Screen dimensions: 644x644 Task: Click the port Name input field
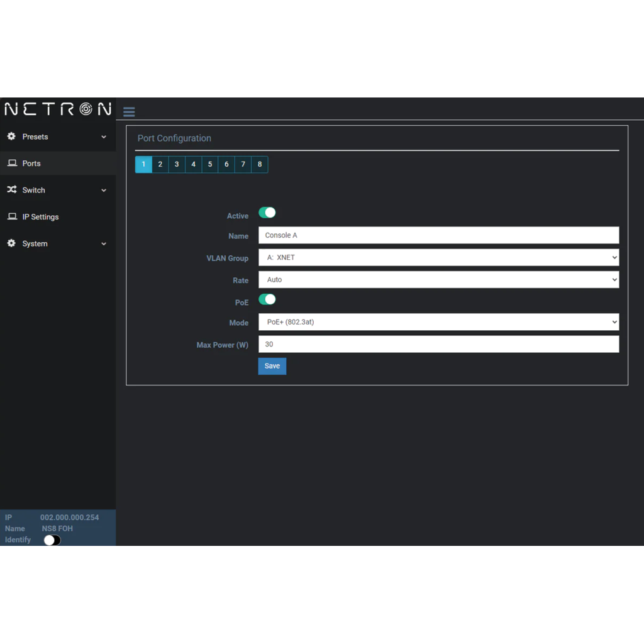point(438,235)
